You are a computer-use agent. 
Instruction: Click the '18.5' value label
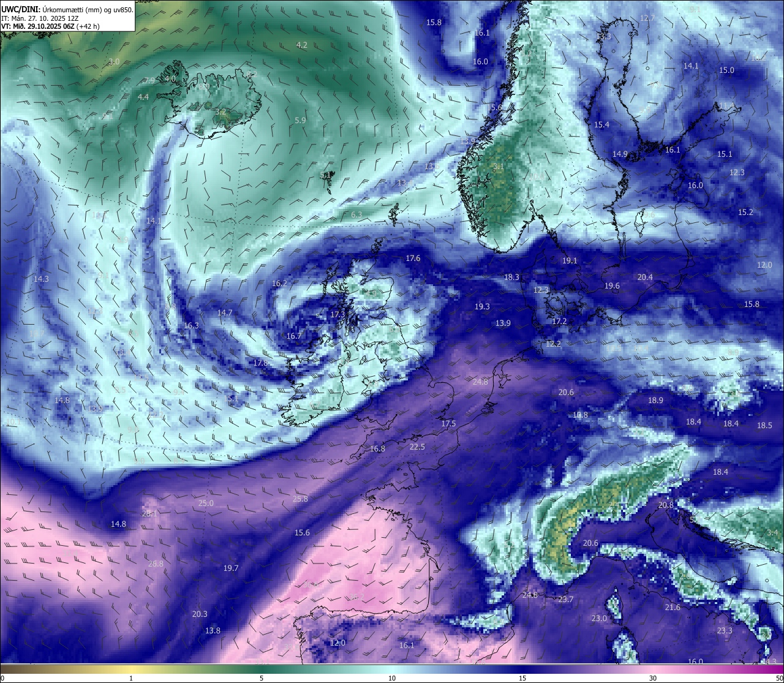coord(764,426)
